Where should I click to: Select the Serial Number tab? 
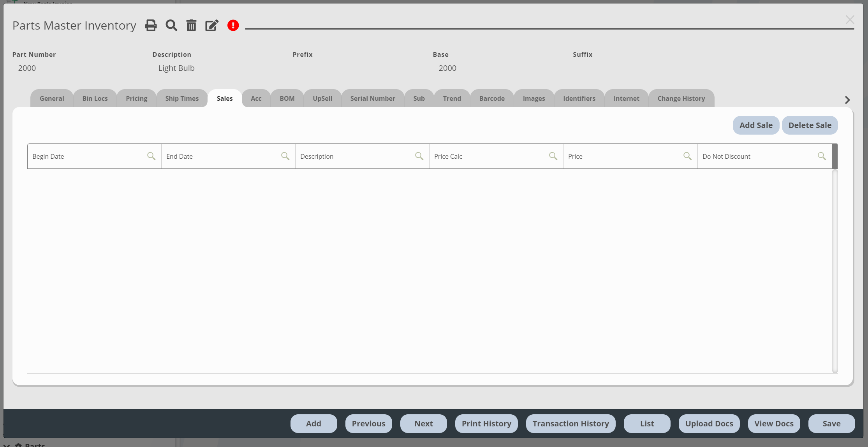[372, 98]
